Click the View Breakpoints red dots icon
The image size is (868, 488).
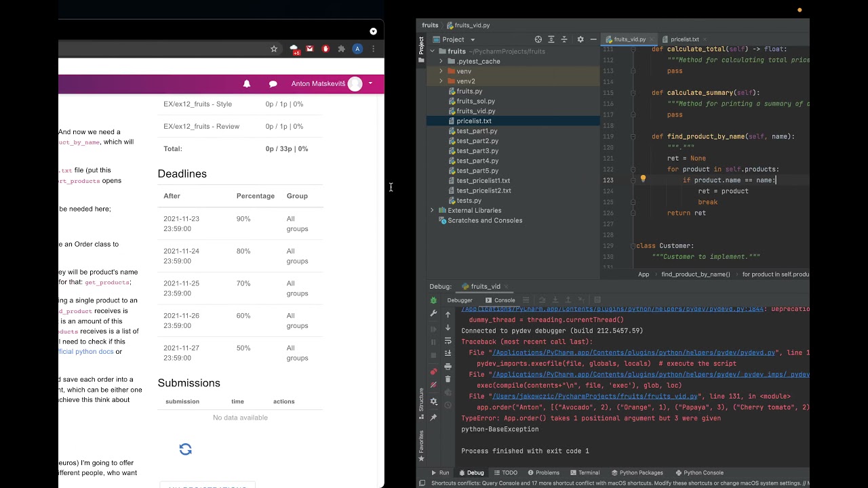pyautogui.click(x=434, y=371)
